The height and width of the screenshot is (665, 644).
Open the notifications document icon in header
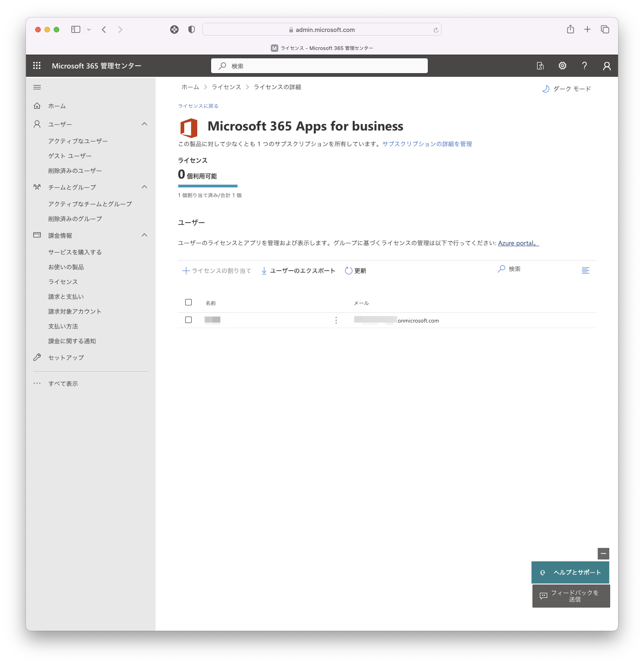(540, 66)
